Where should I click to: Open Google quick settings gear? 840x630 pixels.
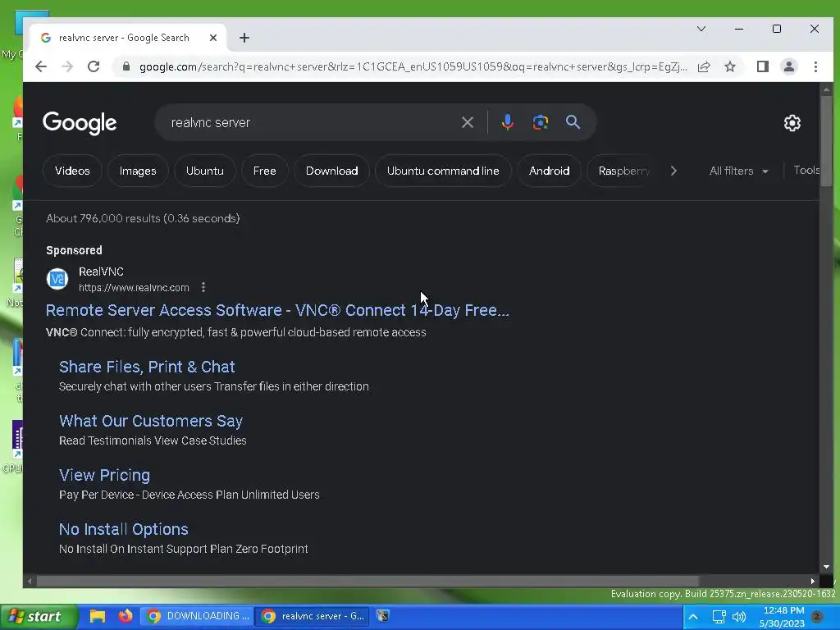(x=792, y=123)
